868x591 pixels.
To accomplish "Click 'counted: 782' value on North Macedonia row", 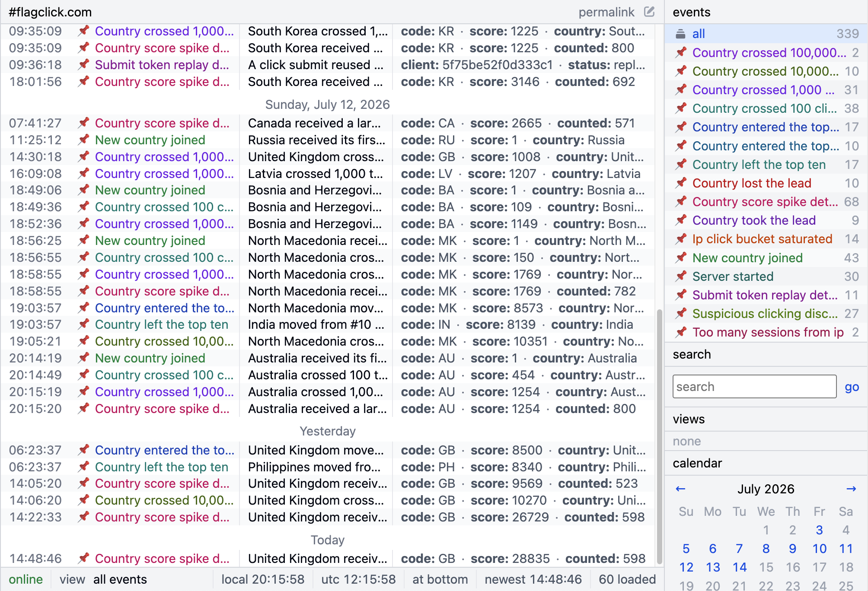I will [x=596, y=291].
